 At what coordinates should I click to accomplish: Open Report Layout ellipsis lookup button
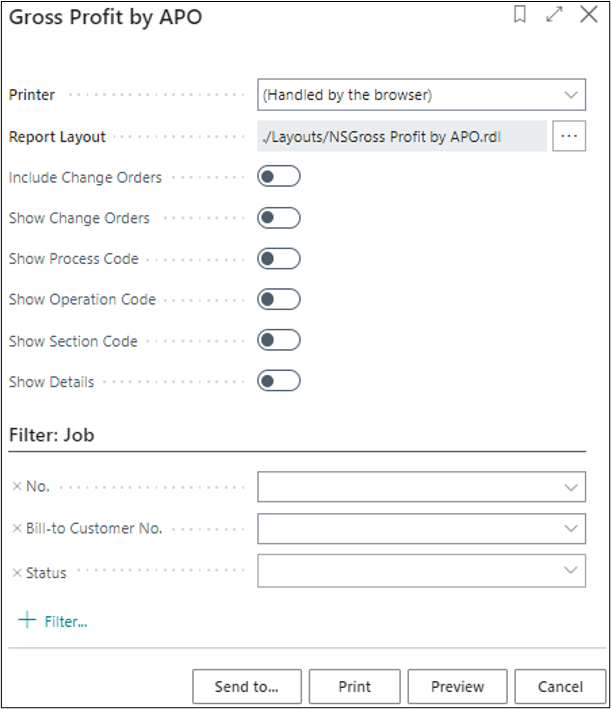(569, 136)
